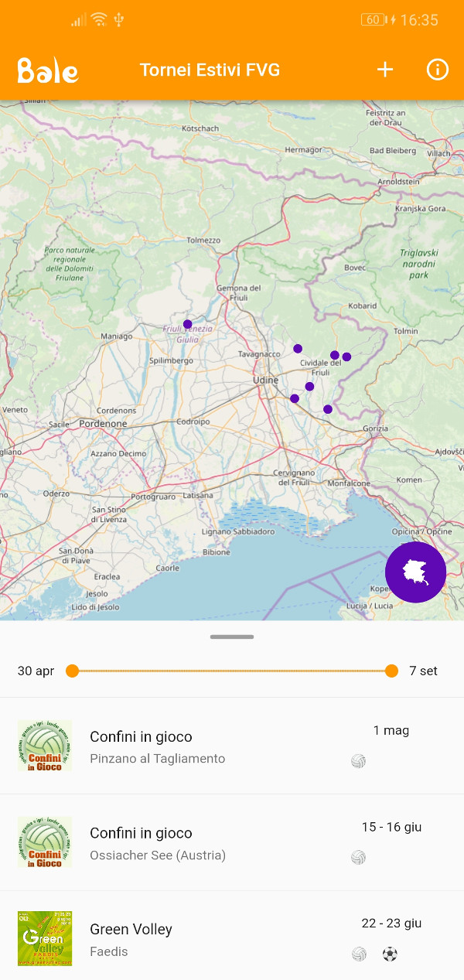Tap the 22 - 23 giu date label
Image resolution: width=464 pixels, height=980 pixels.
pos(391,923)
